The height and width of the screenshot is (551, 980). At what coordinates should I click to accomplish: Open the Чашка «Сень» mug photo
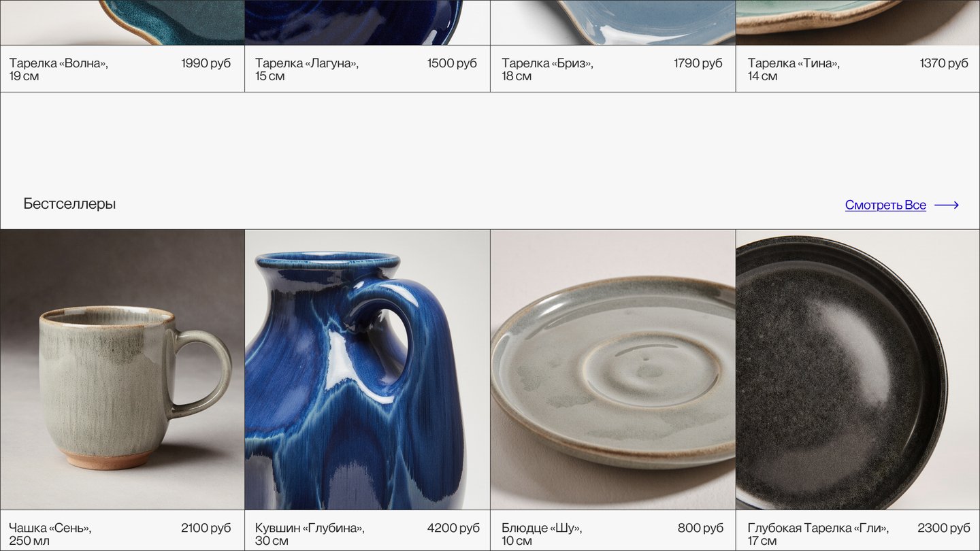(122, 369)
